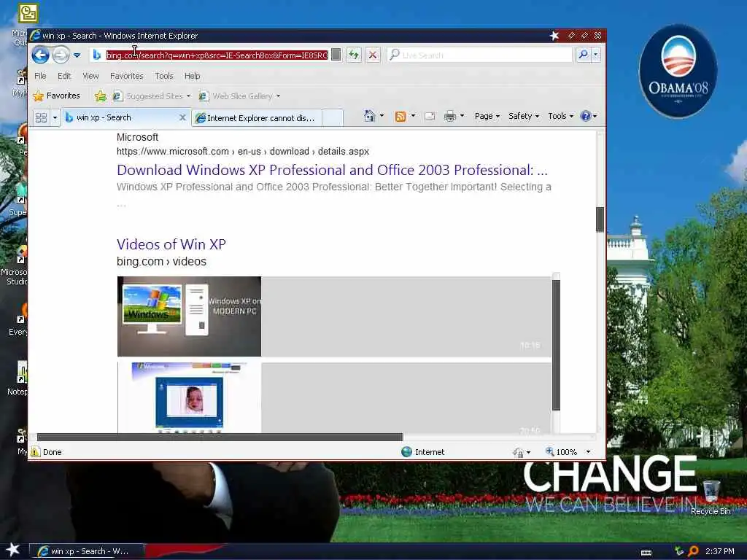The width and height of the screenshot is (747, 560).
Task: Open the Recycle Bin desktop icon
Action: click(x=711, y=497)
